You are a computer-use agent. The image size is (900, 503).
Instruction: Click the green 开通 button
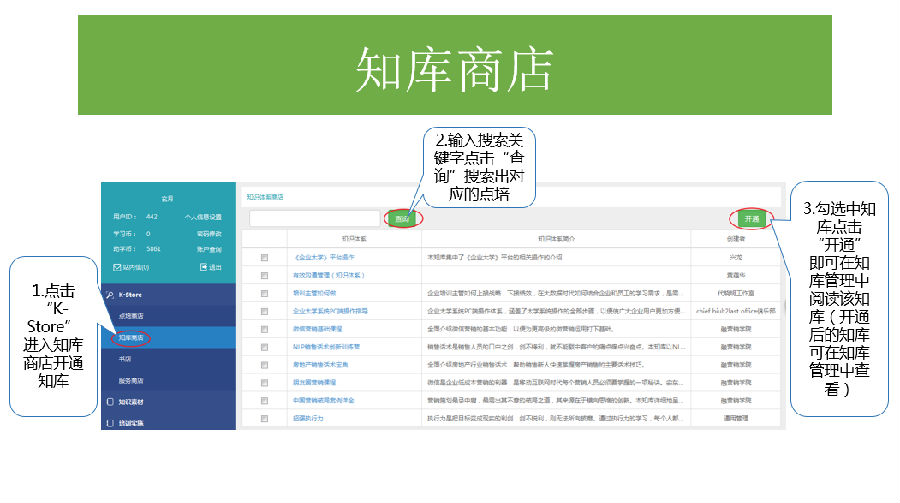751,219
